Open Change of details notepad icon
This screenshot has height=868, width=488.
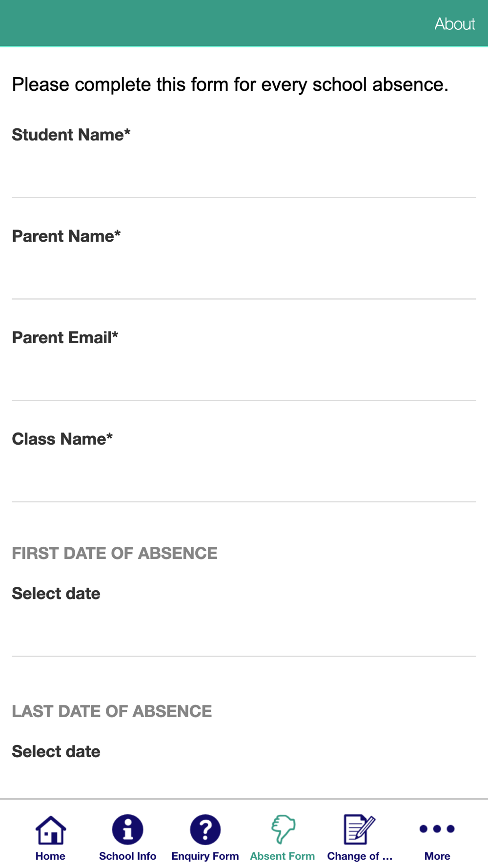coord(360,829)
